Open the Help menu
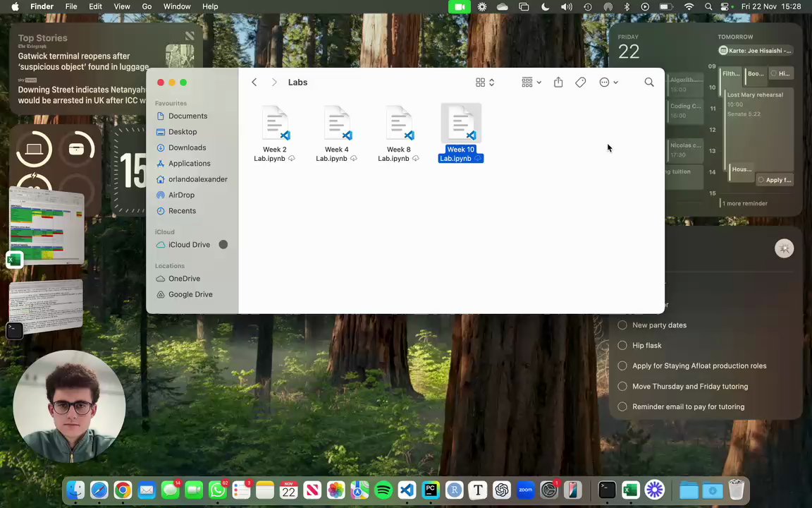The width and height of the screenshot is (812, 508). pyautogui.click(x=210, y=7)
